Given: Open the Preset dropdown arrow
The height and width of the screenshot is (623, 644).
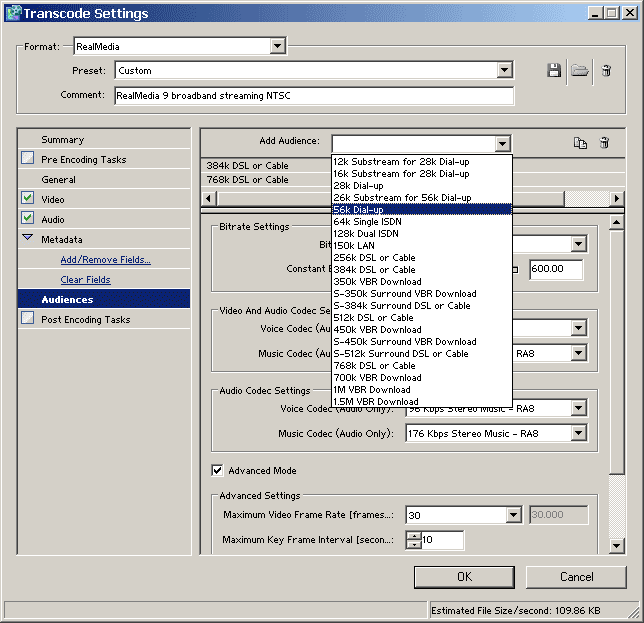Looking at the screenshot, I should [504, 70].
